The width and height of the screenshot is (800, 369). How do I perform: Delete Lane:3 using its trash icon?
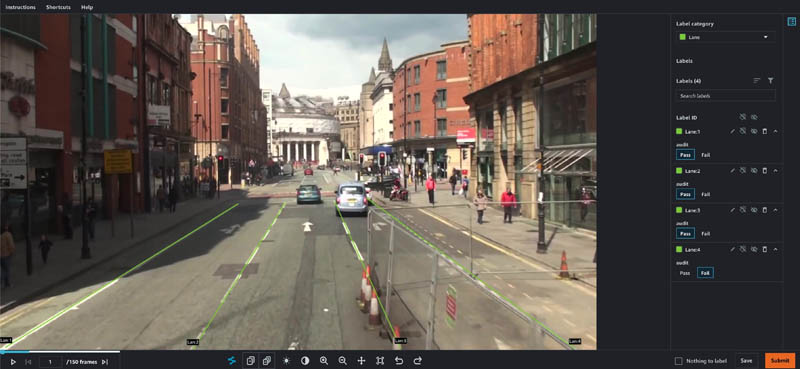(764, 210)
